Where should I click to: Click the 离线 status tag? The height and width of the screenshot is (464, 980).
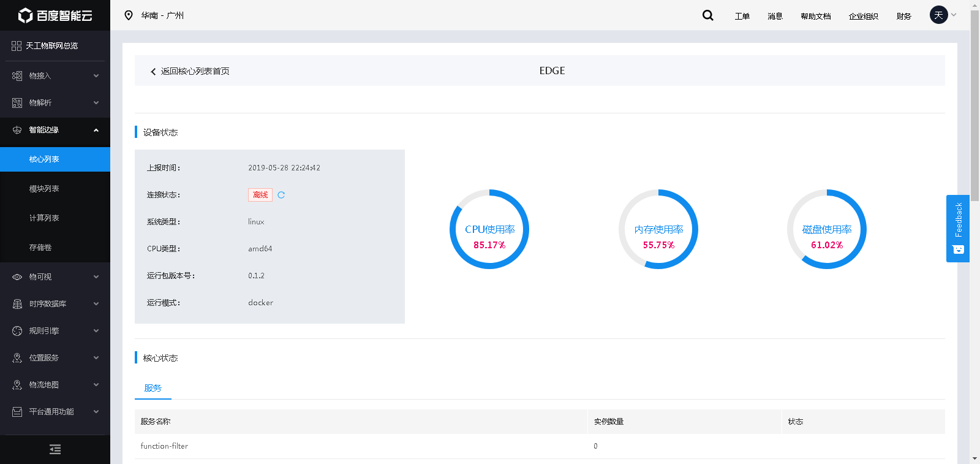(x=260, y=195)
